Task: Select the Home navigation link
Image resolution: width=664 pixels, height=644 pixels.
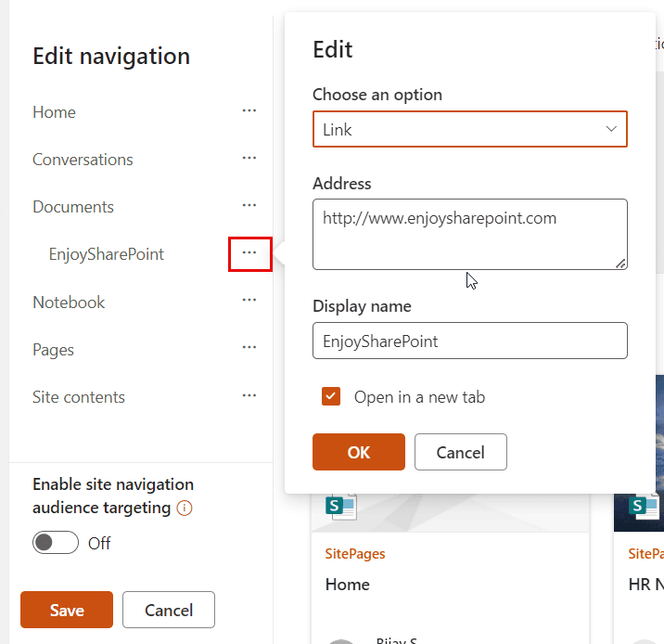Action: click(x=54, y=112)
